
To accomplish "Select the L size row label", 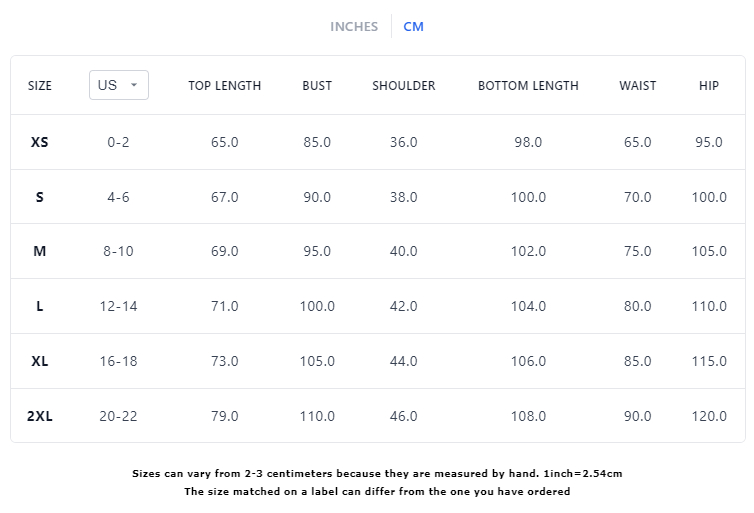I will click(x=40, y=306).
